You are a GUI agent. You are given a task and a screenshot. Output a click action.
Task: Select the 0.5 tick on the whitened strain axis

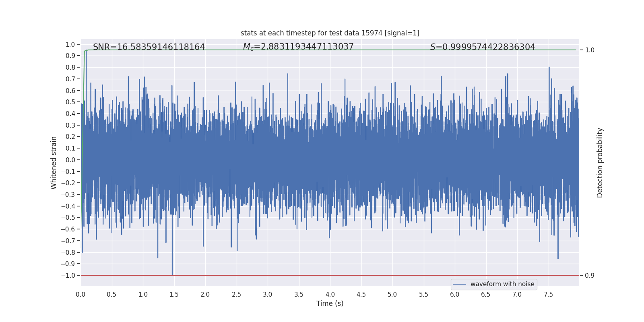tap(70, 102)
